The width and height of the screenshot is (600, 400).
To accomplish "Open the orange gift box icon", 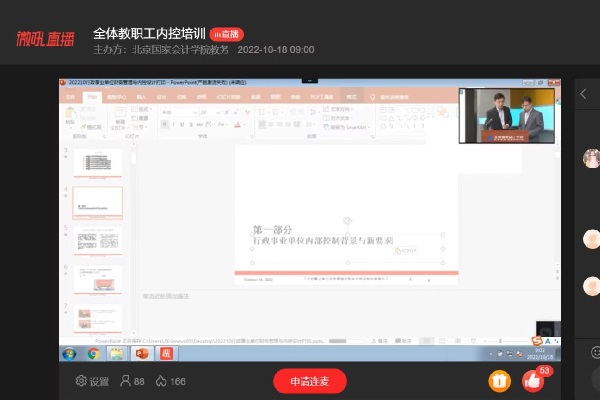I will pos(498,381).
